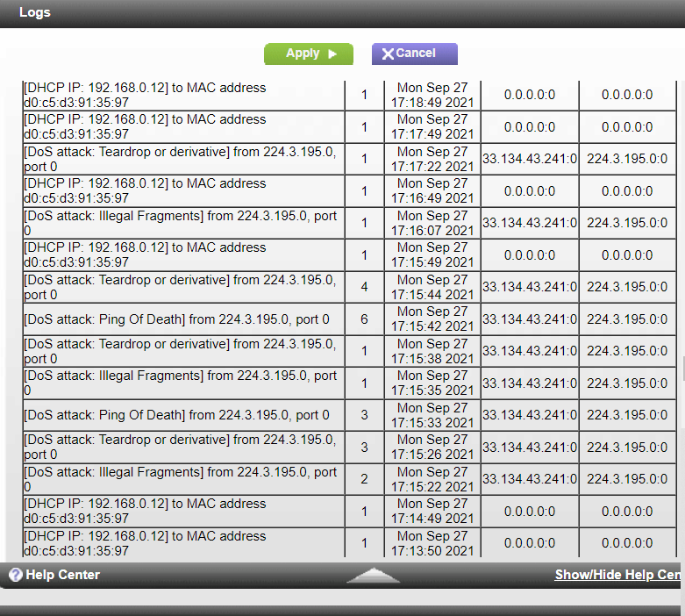Expand the help panel with the up triangle
Screen dimensions: 685x616
pos(374,576)
